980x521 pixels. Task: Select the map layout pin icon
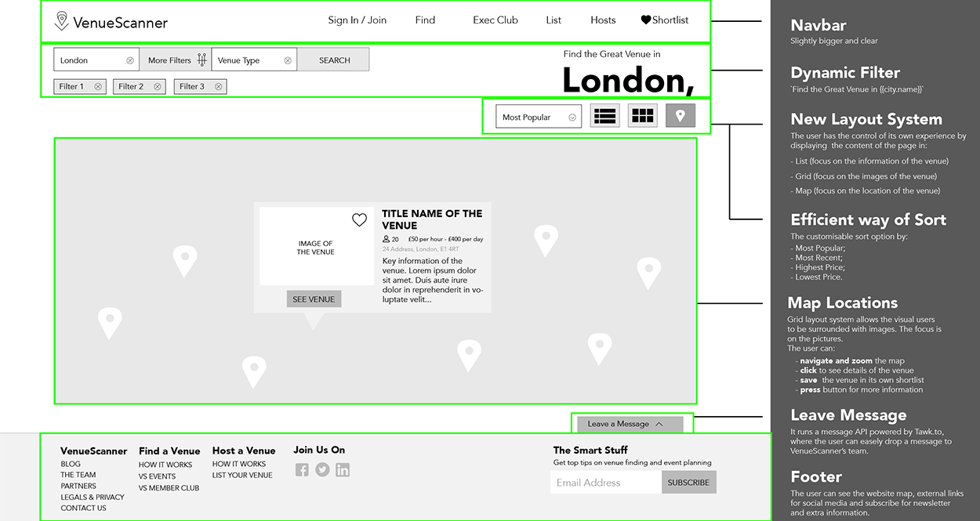coord(680,115)
